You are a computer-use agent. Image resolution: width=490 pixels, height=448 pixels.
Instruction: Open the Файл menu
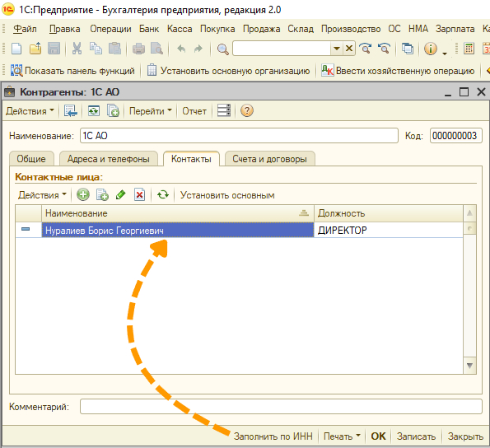pos(25,29)
